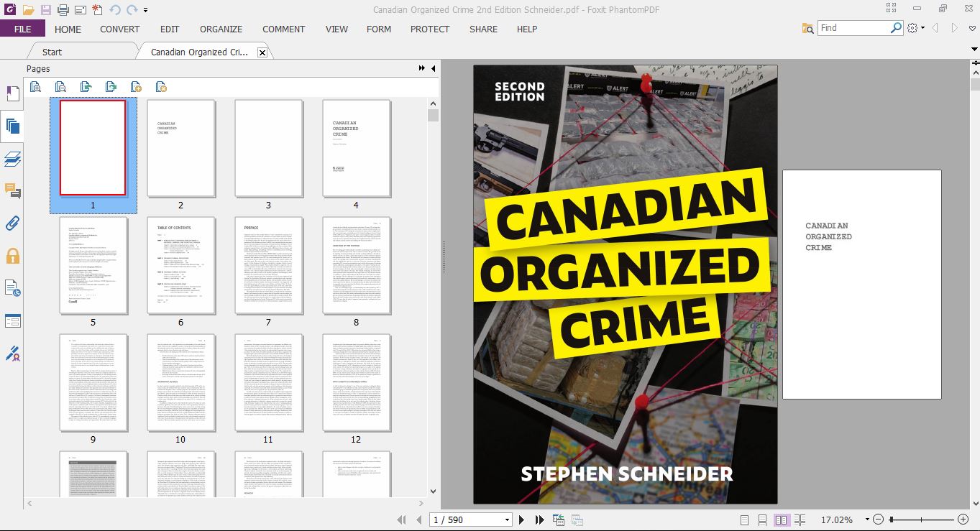
Task: Select page 12 thumbnail
Action: point(356,382)
